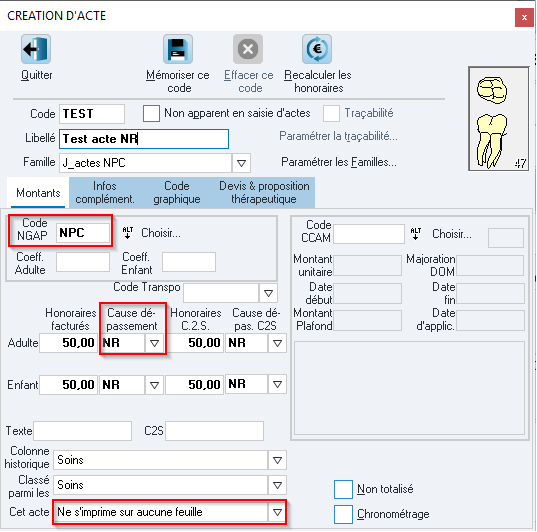
Task: Click the Texte input field
Action: pos(83,431)
